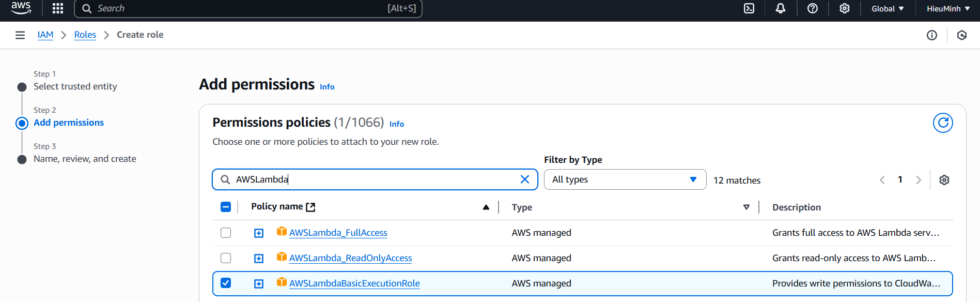980x302 pixels.
Task: Click the hexagon icon beside the info icon
Action: coord(962,35)
